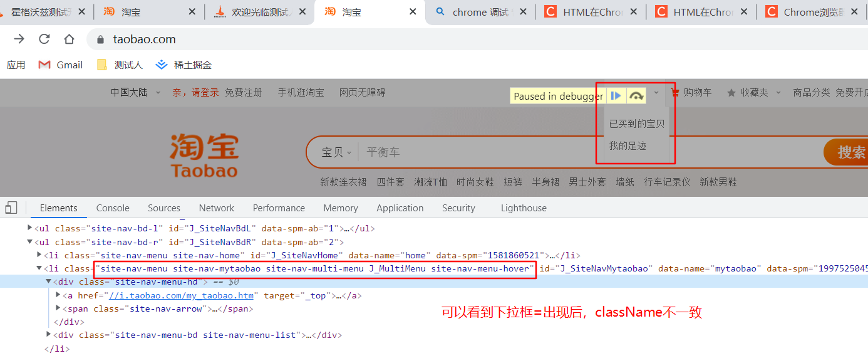Expand the a href my_taobao node

coord(58,295)
